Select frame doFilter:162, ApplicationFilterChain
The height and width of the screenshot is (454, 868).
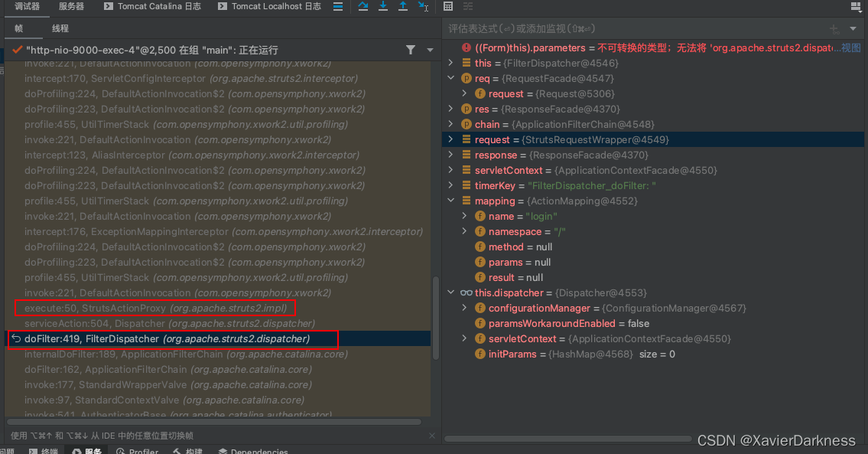[x=218, y=369]
